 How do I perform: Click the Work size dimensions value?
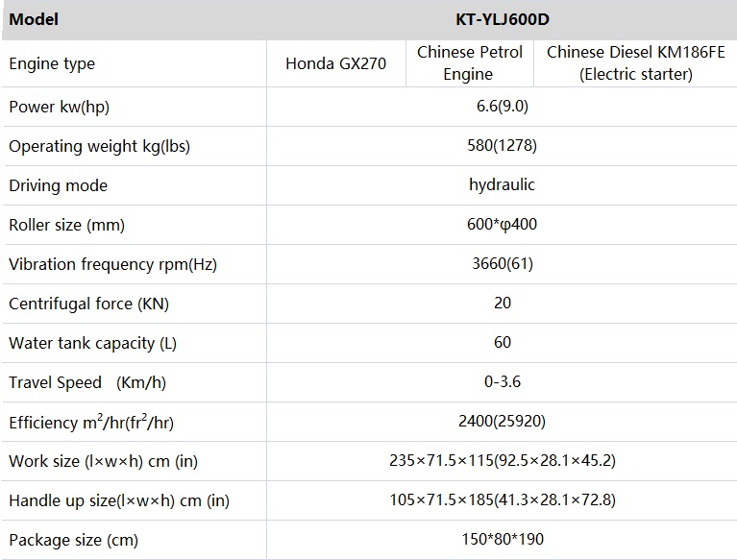502,460
